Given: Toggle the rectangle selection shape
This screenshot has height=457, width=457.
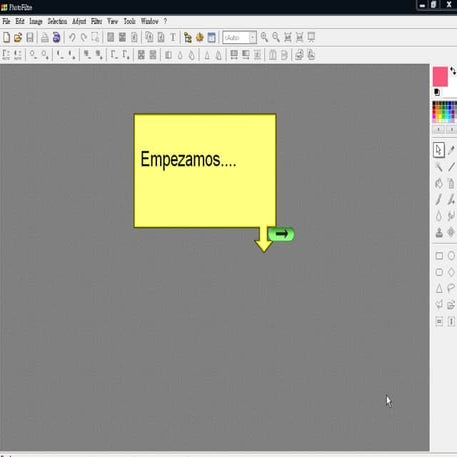Looking at the screenshot, I should pyautogui.click(x=439, y=256).
